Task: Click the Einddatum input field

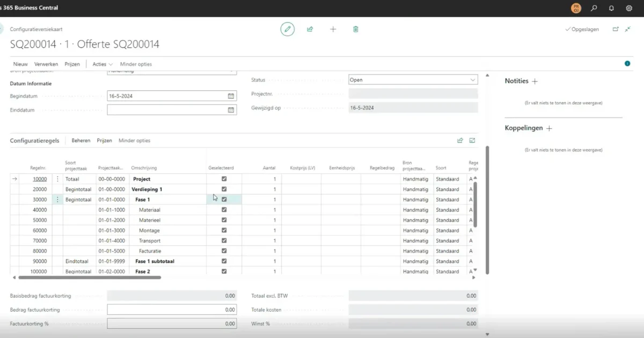Action: (x=166, y=110)
